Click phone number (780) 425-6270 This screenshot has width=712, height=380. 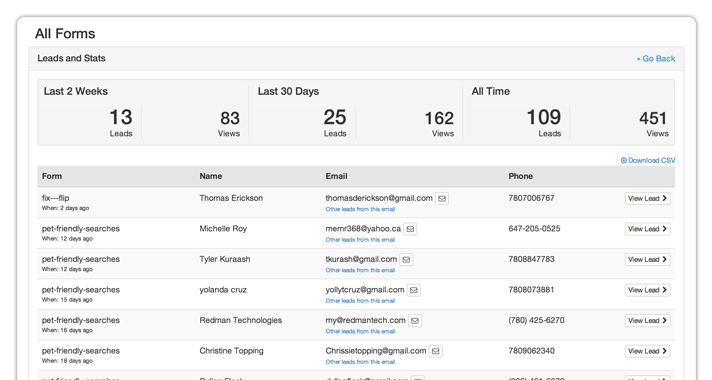tap(536, 320)
